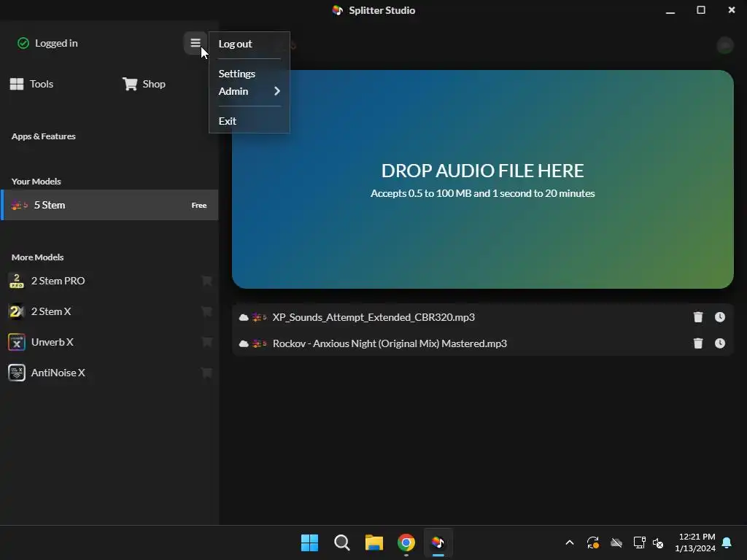Click the AntiNoise X model icon
The height and width of the screenshot is (560, 747).
(x=17, y=373)
